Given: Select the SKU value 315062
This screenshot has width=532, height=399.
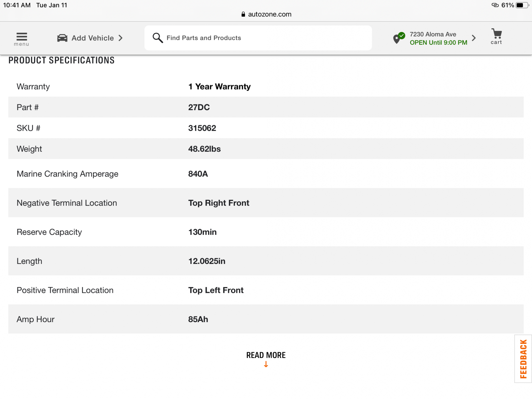Looking at the screenshot, I should (x=202, y=128).
